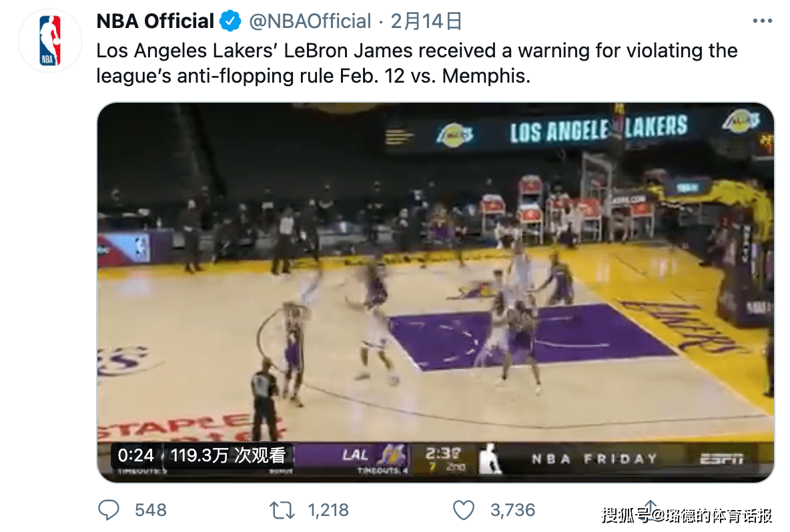The height and width of the screenshot is (532, 790).
Task: Open the tweet's three-dot more menu
Action: point(762,22)
